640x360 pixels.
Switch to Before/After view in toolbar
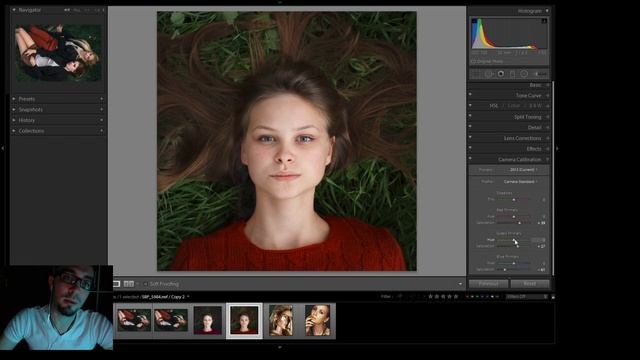pyautogui.click(x=129, y=284)
